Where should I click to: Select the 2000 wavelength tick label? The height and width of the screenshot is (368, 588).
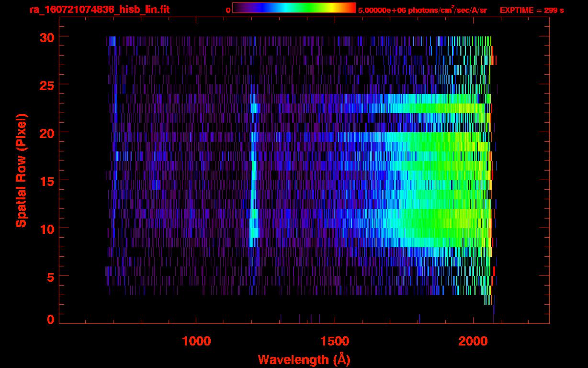pos(473,341)
